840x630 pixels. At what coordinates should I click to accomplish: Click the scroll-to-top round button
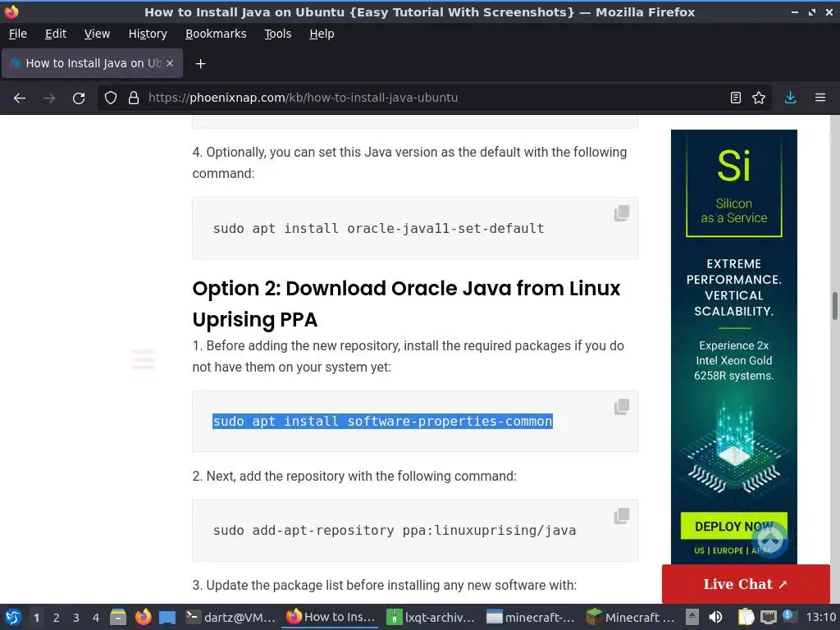coord(769,540)
